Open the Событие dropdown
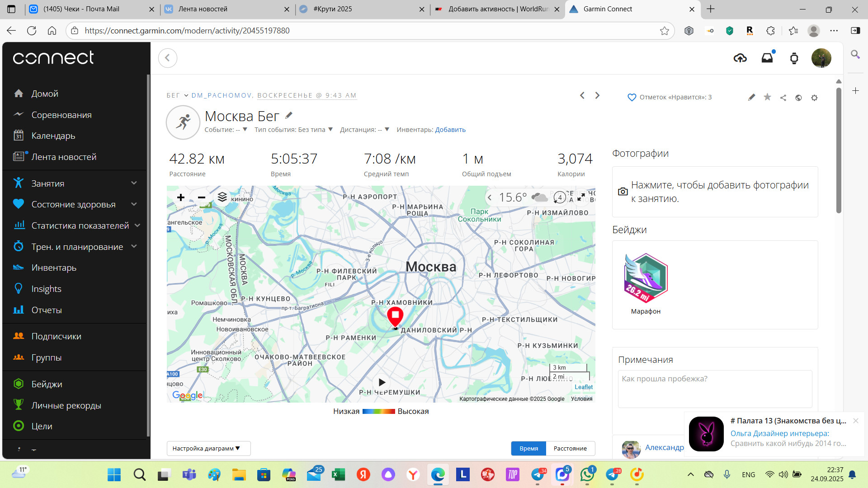The height and width of the screenshot is (488, 868). (x=226, y=130)
